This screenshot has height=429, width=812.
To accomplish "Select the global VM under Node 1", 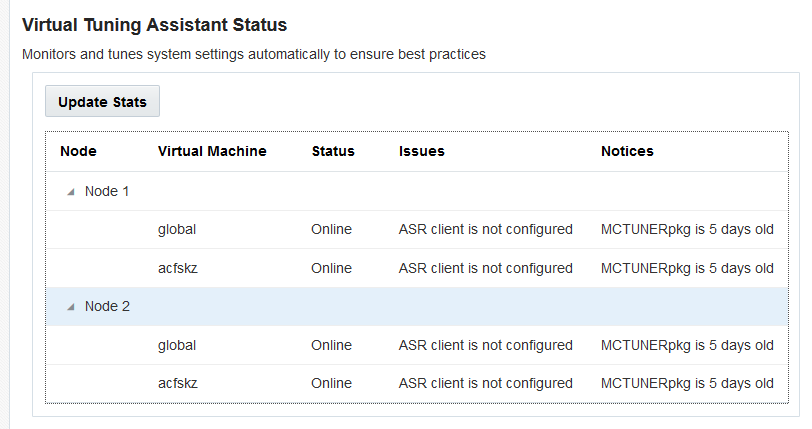I will click(x=177, y=229).
